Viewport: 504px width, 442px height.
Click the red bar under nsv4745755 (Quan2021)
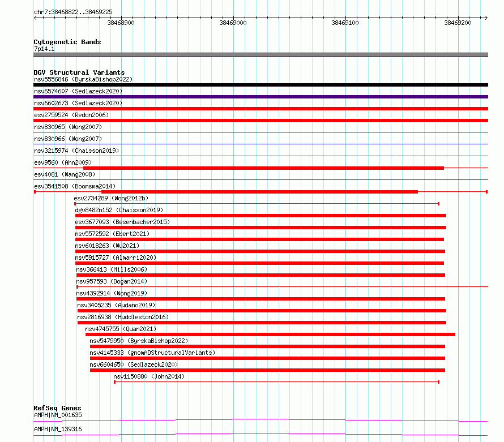[x=270, y=334]
